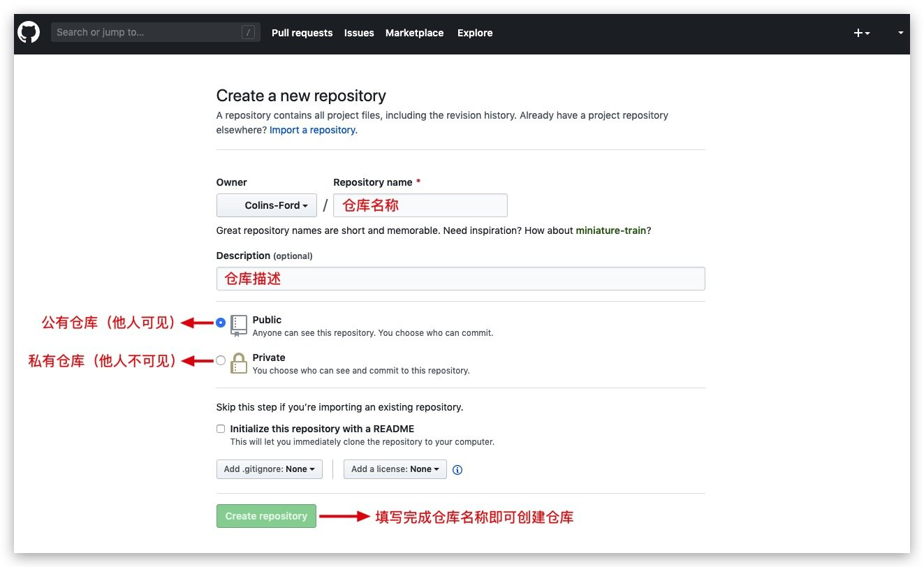The image size is (924, 567).
Task: Go to Pull requests
Action: 302,33
